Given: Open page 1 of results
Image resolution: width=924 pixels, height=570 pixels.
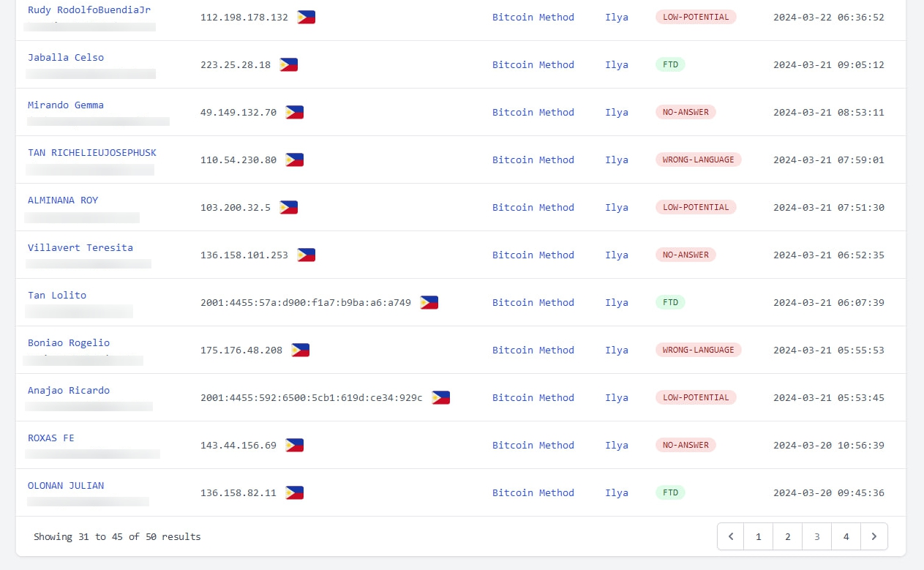Looking at the screenshot, I should point(759,536).
